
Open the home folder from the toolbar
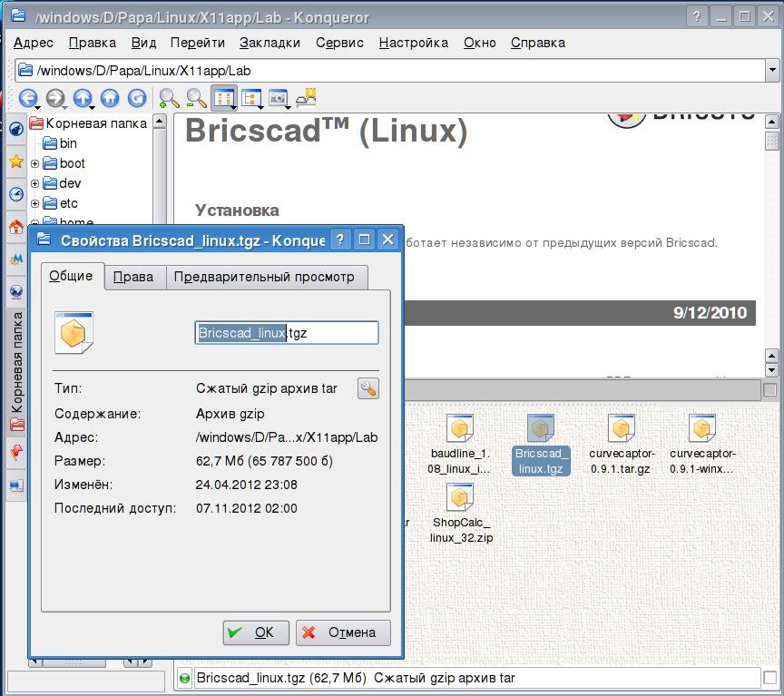tap(110, 98)
